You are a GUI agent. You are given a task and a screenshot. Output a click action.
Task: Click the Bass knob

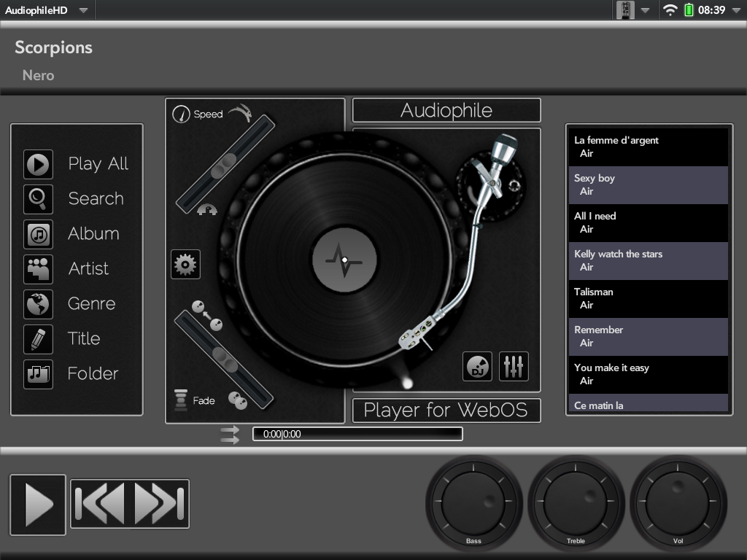473,502
